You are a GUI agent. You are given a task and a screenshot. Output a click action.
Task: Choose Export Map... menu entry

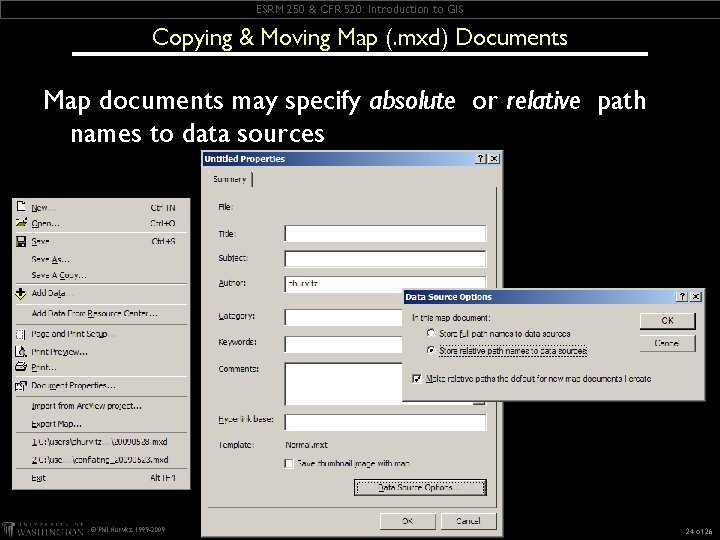point(103,424)
